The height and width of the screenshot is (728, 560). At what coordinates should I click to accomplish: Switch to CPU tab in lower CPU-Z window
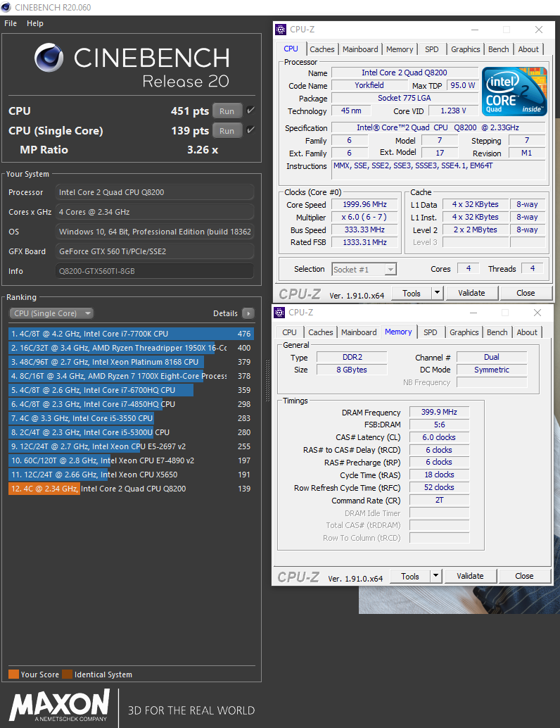[x=289, y=332]
